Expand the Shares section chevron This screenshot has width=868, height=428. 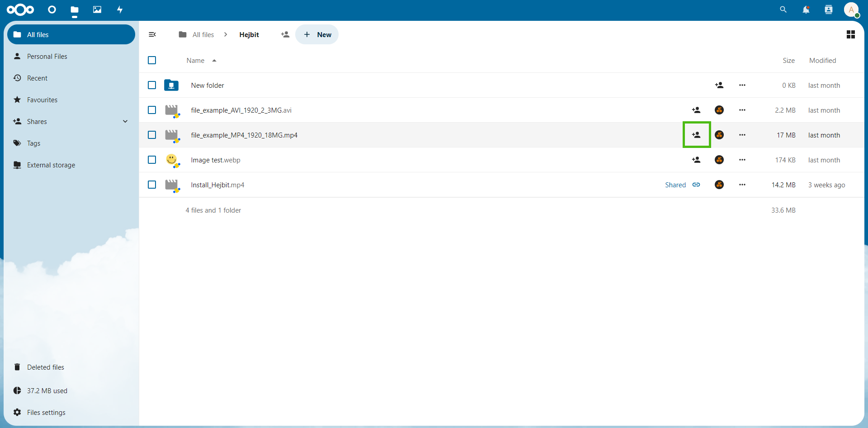[125, 121]
